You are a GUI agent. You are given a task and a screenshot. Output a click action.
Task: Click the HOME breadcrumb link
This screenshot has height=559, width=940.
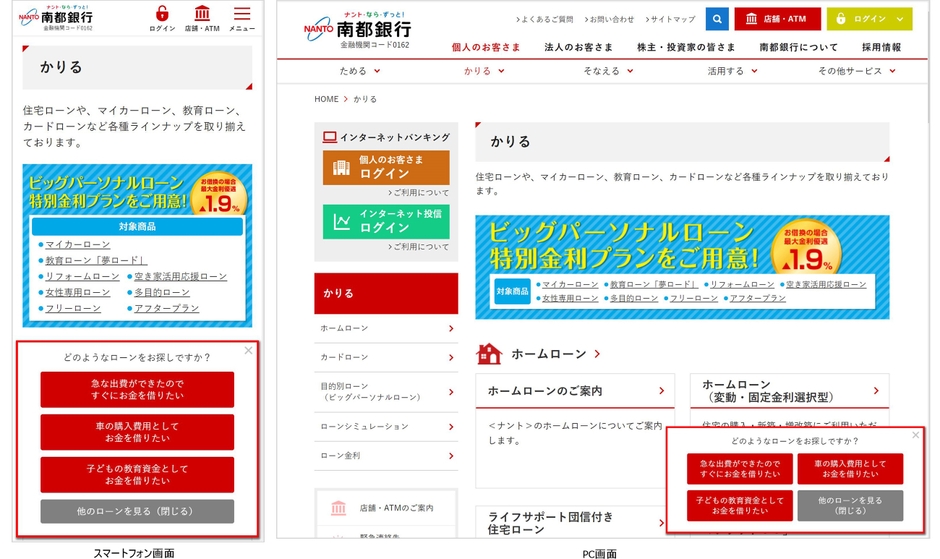pos(326,99)
